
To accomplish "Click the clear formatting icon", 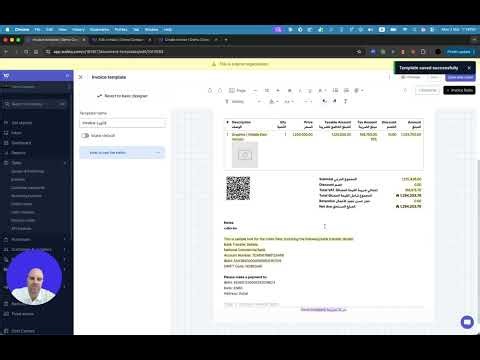I will pos(345,101).
